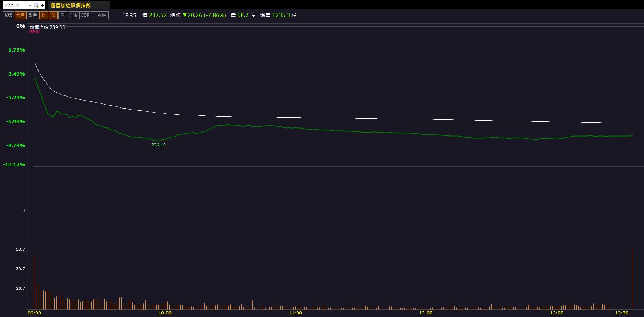Click the 13:30 time axis label
This screenshot has height=317, width=644.
[x=621, y=313]
